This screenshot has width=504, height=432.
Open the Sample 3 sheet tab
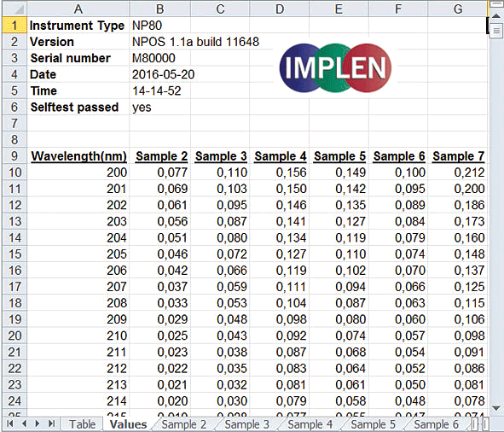click(x=246, y=424)
